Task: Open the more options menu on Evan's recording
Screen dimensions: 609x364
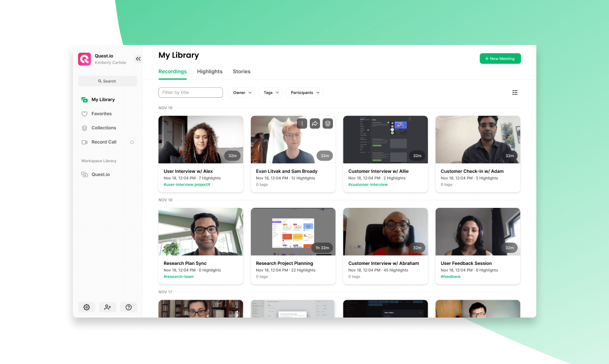Action: [x=302, y=123]
